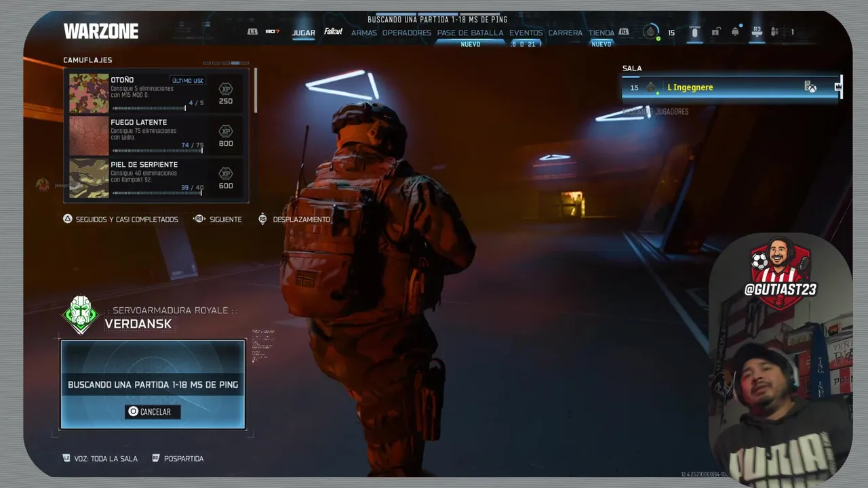
Task: Click the XP icon in Piel de Serpiente row
Action: pyautogui.click(x=226, y=174)
